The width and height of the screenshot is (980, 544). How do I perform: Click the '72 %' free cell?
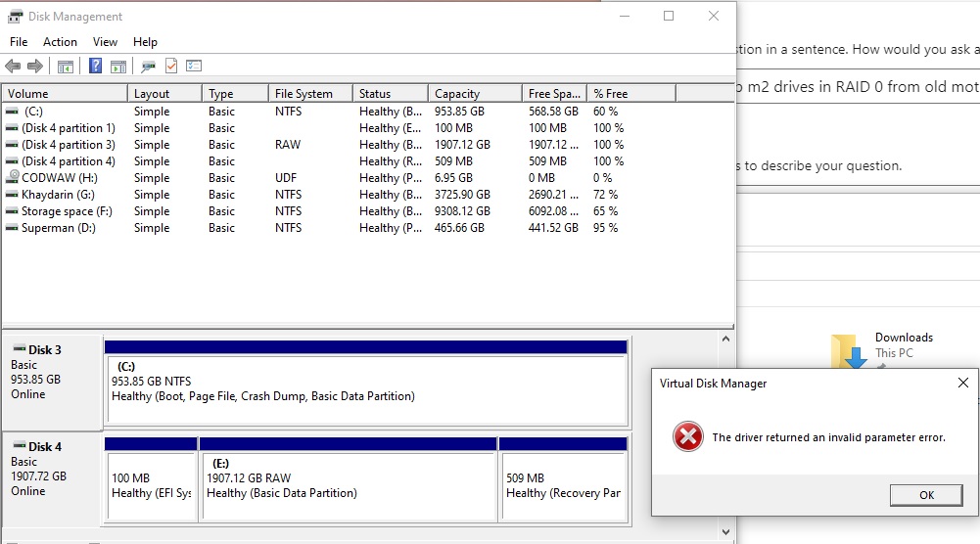[x=605, y=195]
